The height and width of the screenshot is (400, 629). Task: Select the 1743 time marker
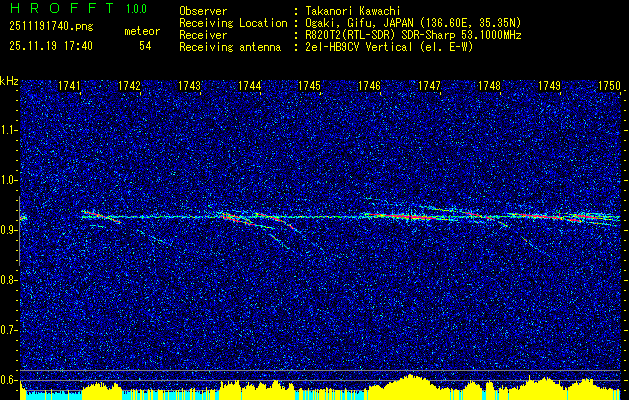189,86
